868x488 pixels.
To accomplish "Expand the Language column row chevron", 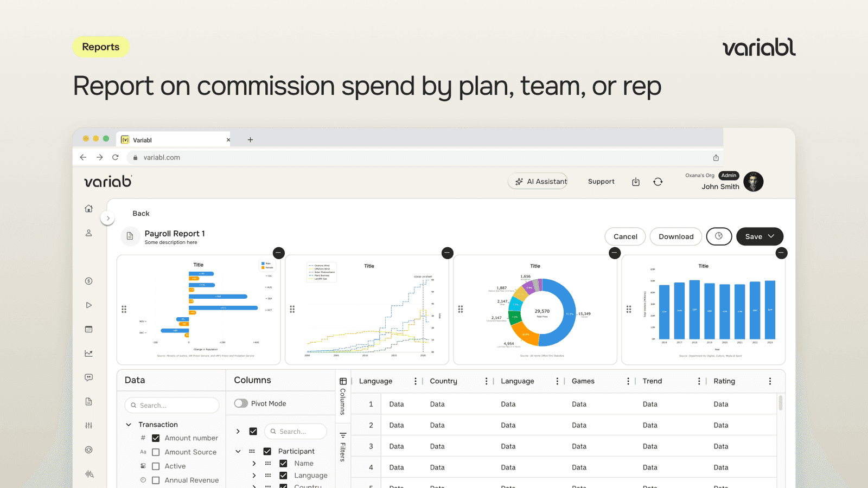I will coord(254,476).
